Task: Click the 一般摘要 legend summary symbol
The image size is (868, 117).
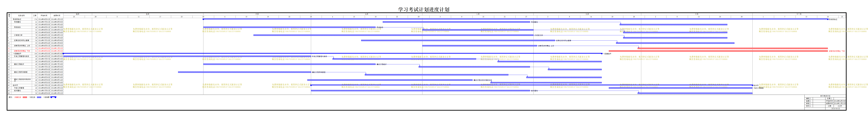Action: [x=53, y=97]
